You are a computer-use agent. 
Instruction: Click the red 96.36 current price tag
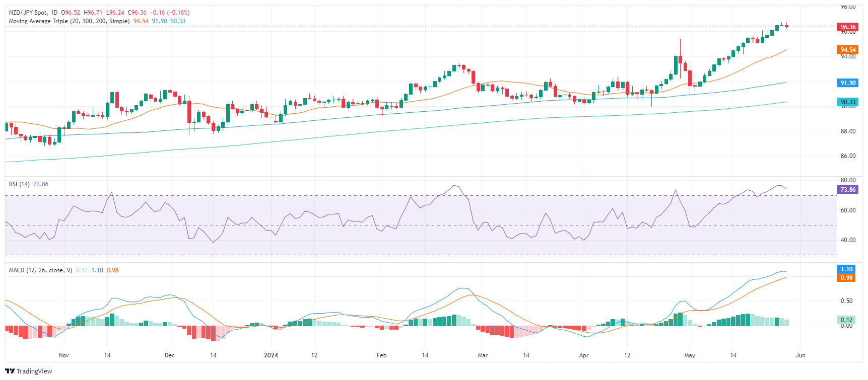point(848,27)
